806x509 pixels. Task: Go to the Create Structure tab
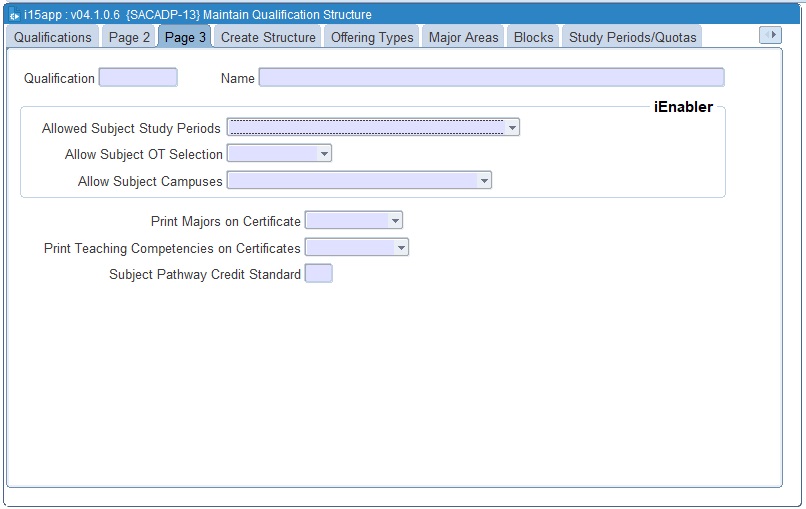coord(268,37)
